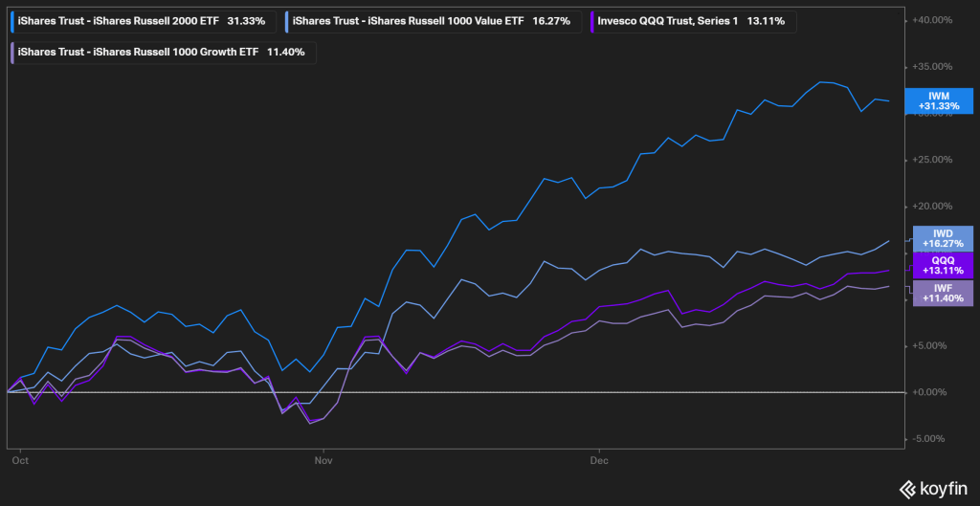
Task: Click the Dec label on the time axis
Action: coord(598,460)
